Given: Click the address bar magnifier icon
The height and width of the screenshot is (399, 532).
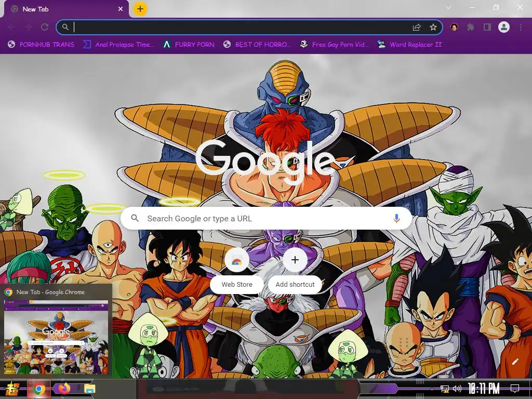Looking at the screenshot, I should (65, 27).
